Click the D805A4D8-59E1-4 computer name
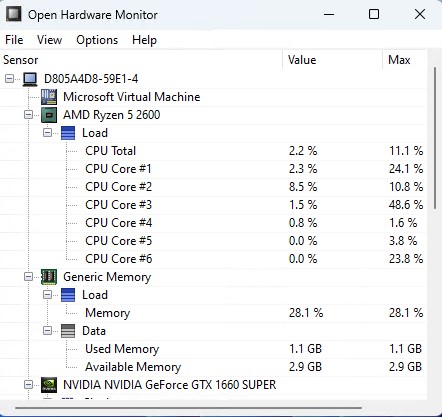This screenshot has height=417, width=442. (x=91, y=79)
